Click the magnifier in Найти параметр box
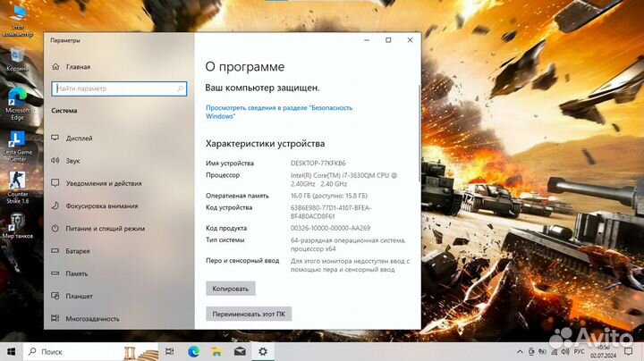The image size is (644, 361). click(x=180, y=88)
